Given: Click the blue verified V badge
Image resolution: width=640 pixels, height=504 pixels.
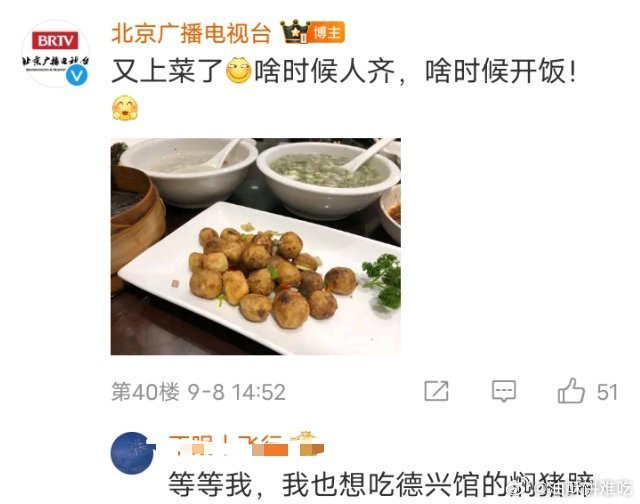Looking at the screenshot, I should tap(77, 75).
